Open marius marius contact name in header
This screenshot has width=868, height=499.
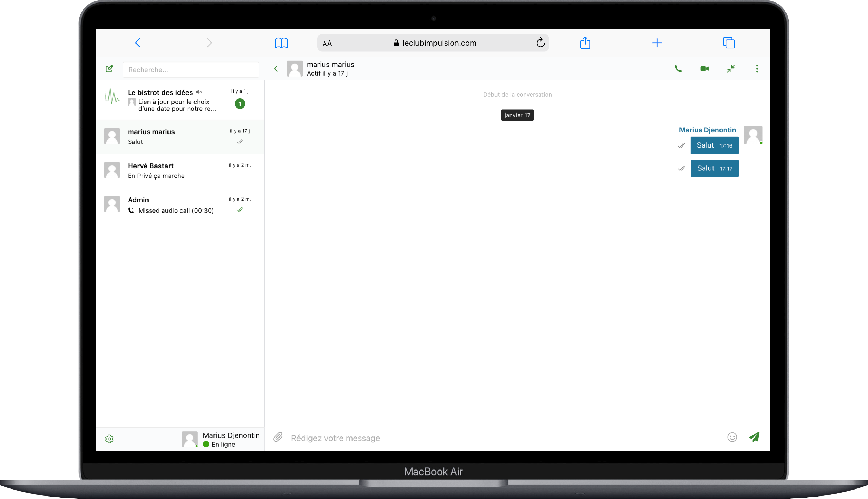(330, 65)
